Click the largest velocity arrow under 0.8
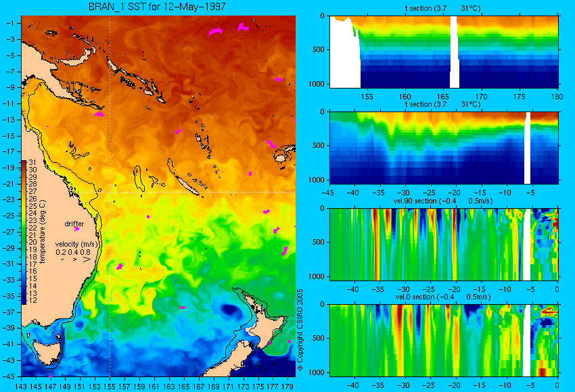Screen dimensions: 575x392 [x=87, y=260]
